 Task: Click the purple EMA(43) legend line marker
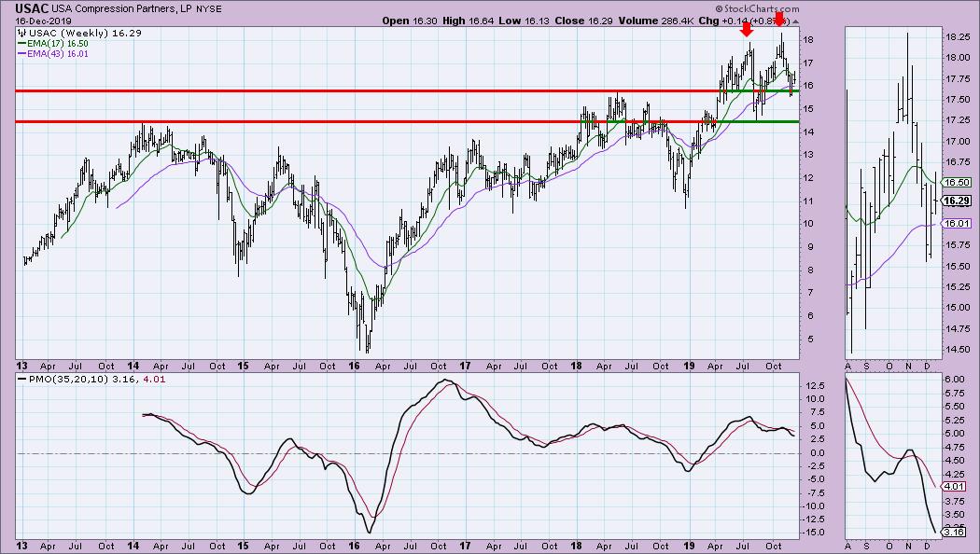tap(21, 54)
